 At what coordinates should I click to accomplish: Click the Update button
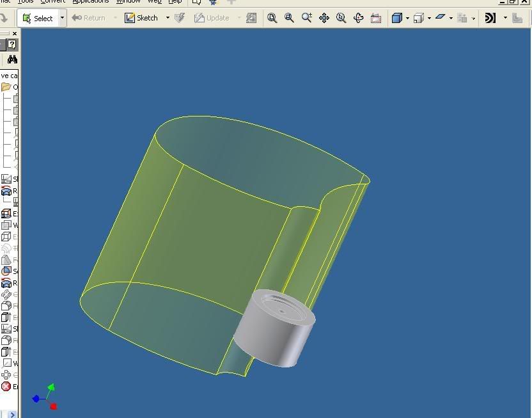click(212, 18)
